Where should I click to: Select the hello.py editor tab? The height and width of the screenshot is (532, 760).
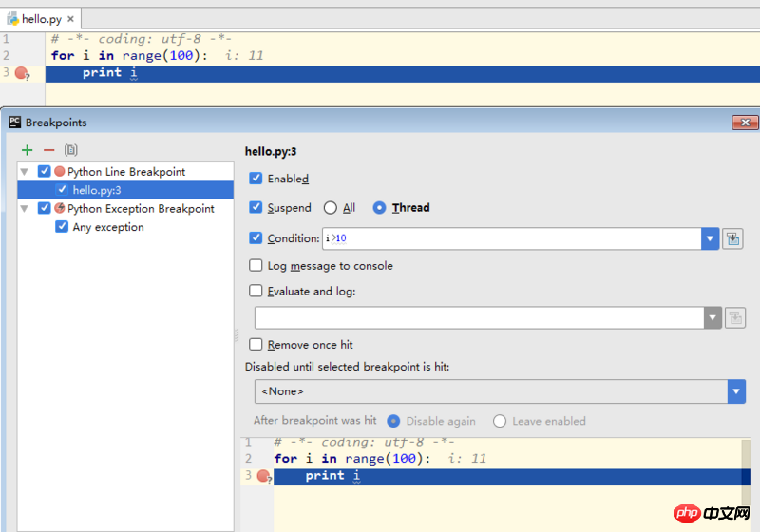click(x=38, y=19)
